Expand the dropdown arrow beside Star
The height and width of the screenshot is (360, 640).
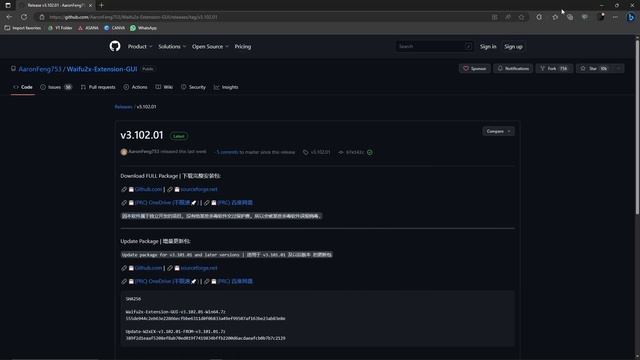point(618,69)
